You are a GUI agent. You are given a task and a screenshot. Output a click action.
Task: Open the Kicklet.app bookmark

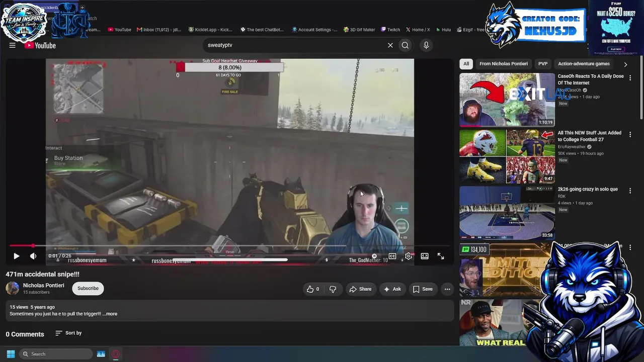[x=210, y=30]
